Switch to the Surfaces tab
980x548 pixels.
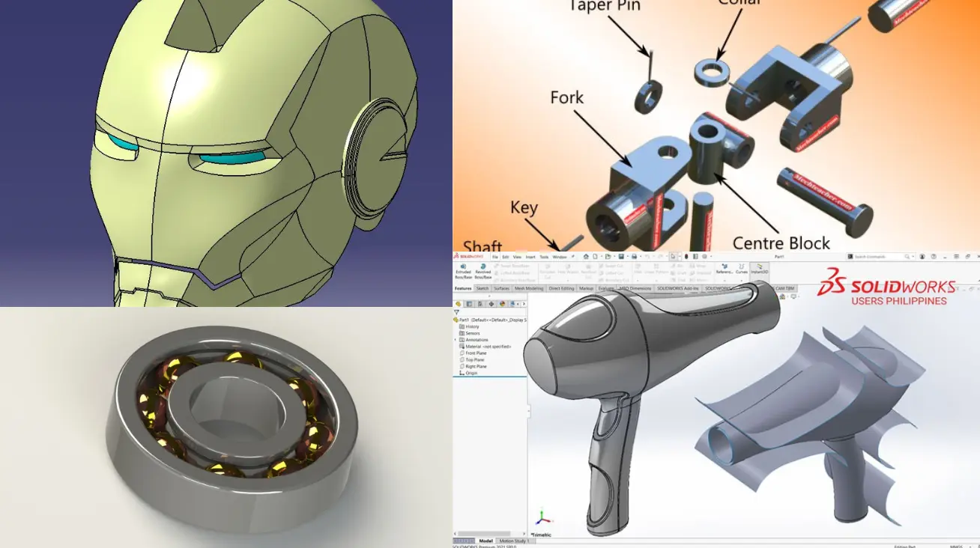(501, 288)
